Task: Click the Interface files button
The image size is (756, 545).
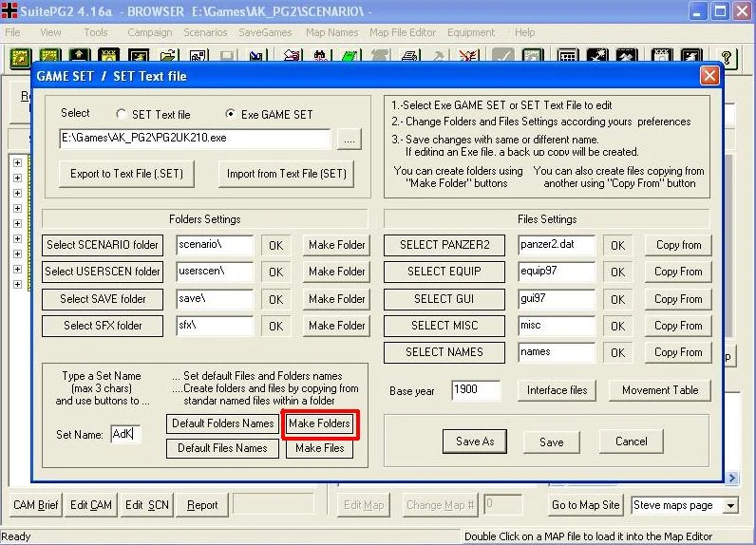Action: [557, 390]
